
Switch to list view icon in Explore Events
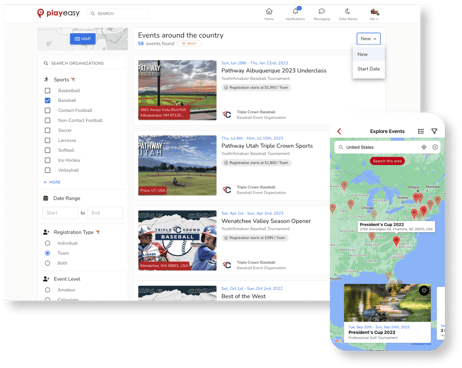pos(421,131)
